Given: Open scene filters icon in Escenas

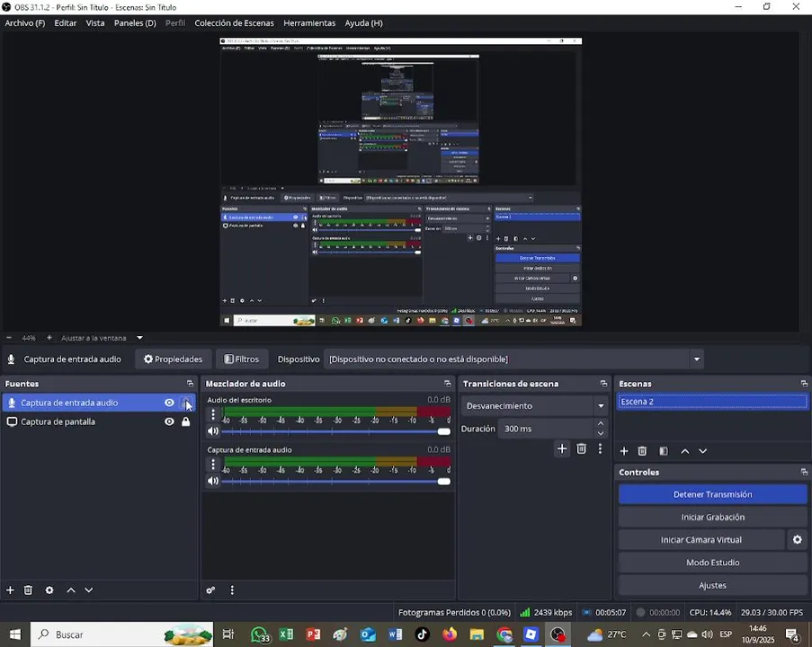Looking at the screenshot, I should (664, 451).
